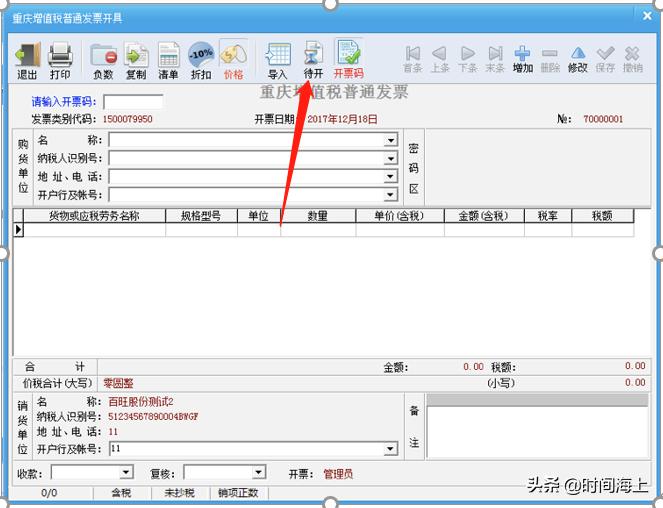Viewport: 663px width, 508px height.
Task: Click the 税率 column header
Action: pyautogui.click(x=548, y=216)
